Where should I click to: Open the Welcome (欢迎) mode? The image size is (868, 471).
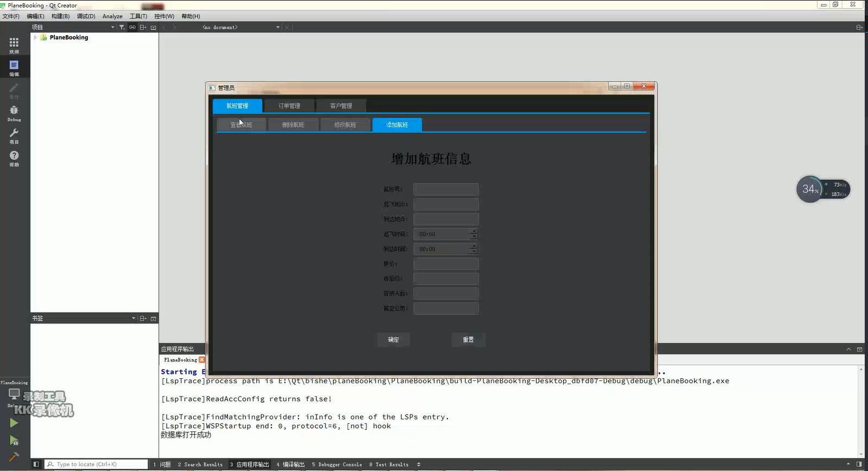(x=14, y=44)
